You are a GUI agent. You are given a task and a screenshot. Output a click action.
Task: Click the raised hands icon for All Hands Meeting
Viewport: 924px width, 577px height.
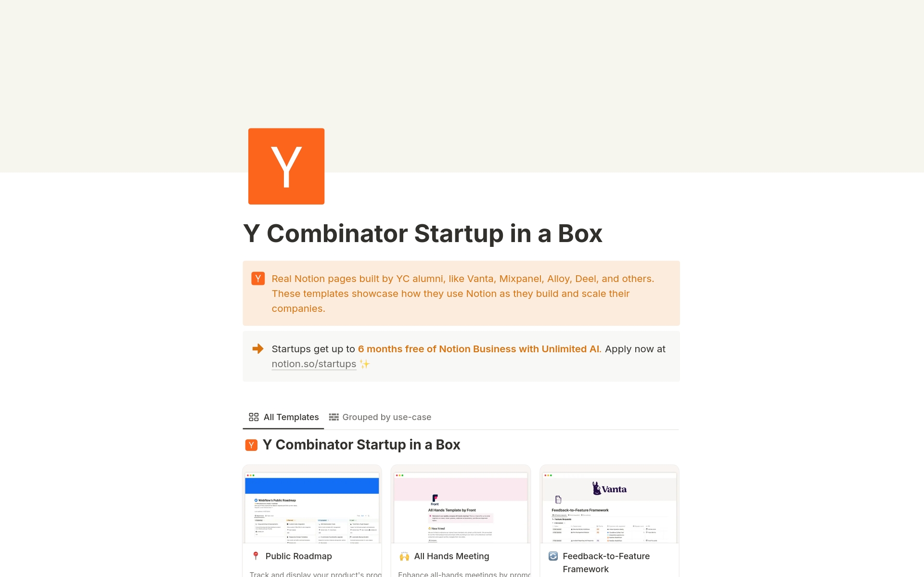[404, 556]
